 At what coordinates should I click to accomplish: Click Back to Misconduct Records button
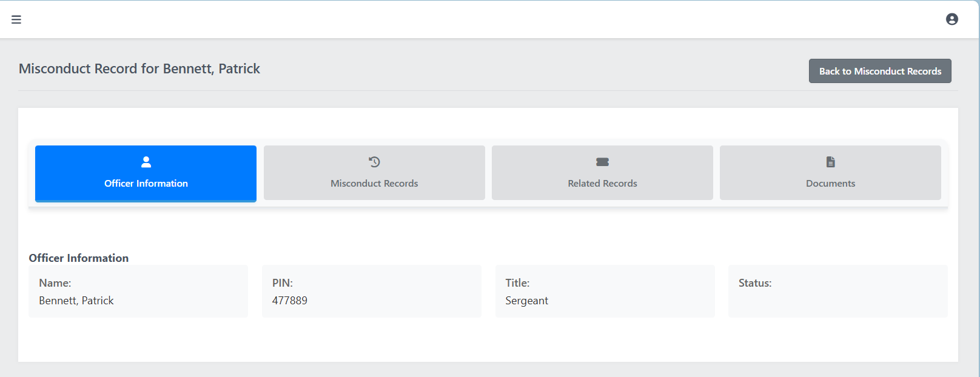click(880, 71)
